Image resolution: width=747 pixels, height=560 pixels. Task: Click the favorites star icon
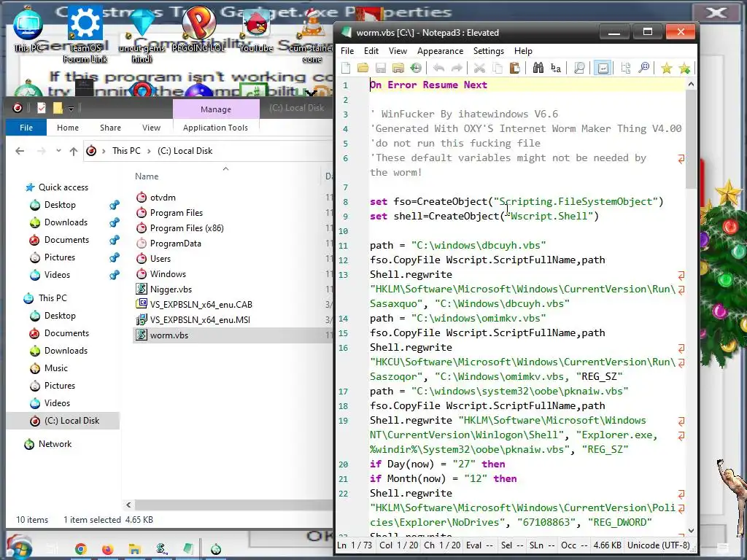tap(667, 68)
